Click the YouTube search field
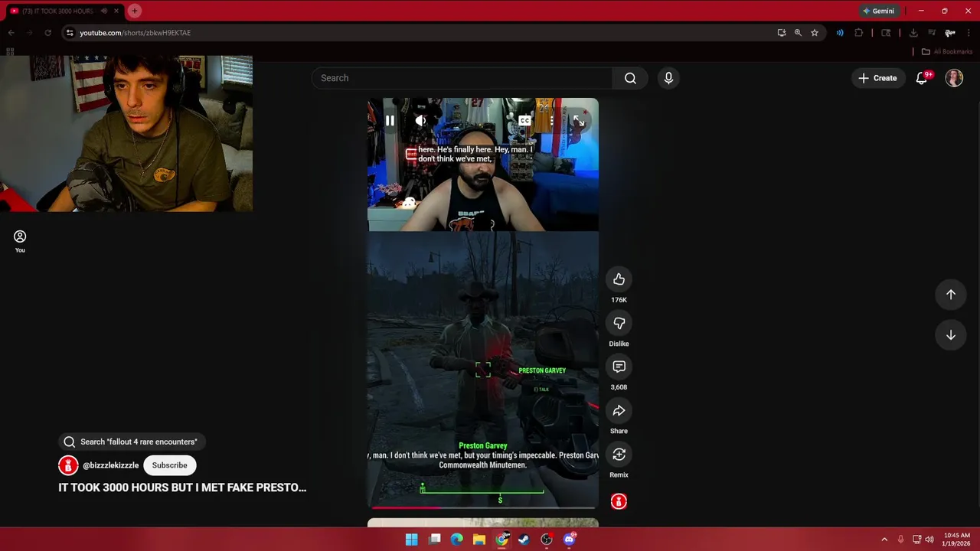This screenshot has height=551, width=980. [x=462, y=78]
